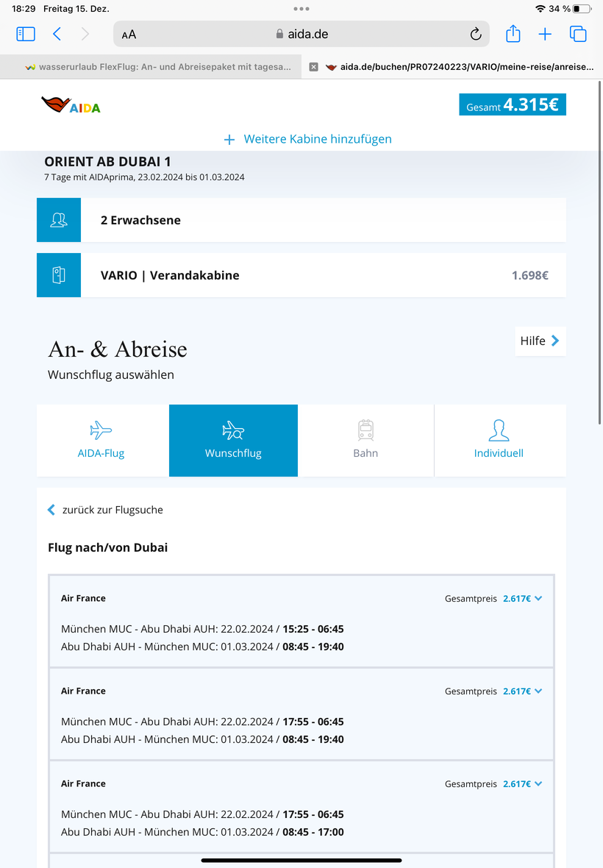Click the AIDA logo
The height and width of the screenshot is (868, 603).
click(71, 105)
